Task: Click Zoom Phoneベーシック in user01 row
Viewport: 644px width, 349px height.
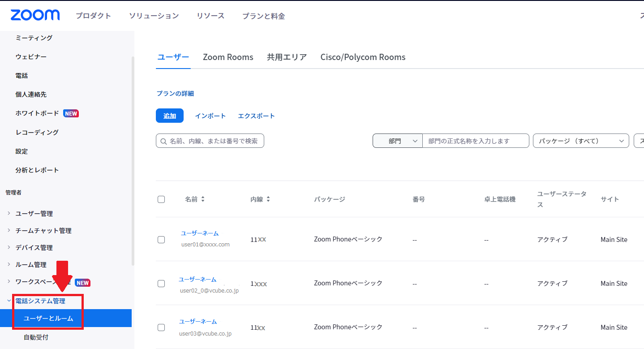Action: pos(348,239)
